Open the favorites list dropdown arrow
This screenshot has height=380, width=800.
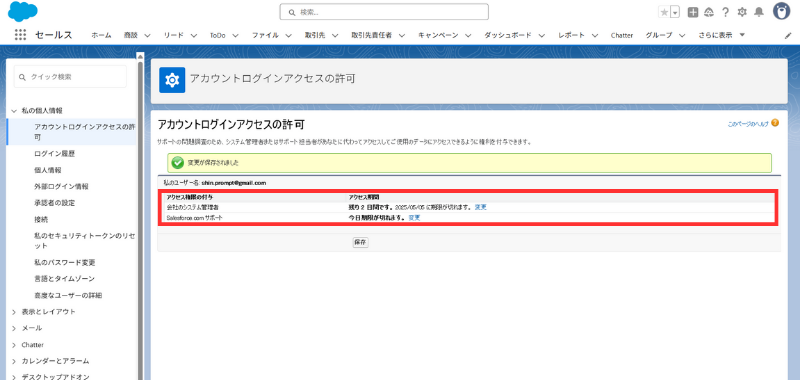click(x=675, y=12)
